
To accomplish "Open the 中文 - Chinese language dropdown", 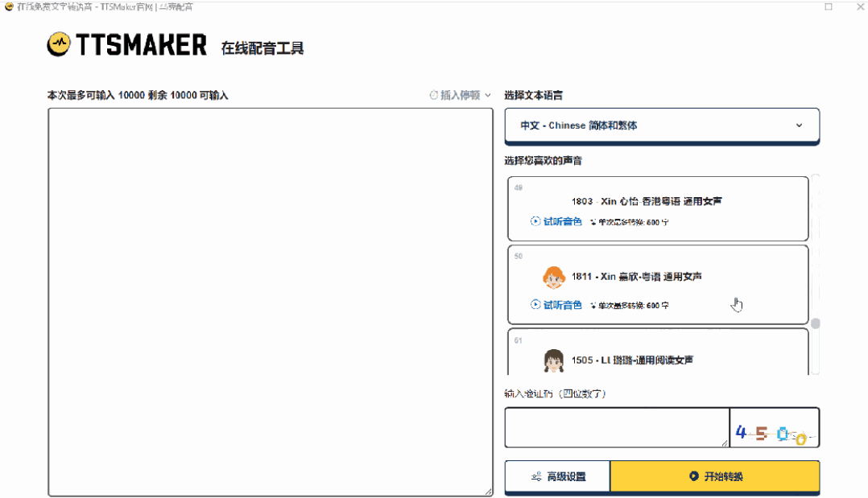I will click(x=662, y=126).
